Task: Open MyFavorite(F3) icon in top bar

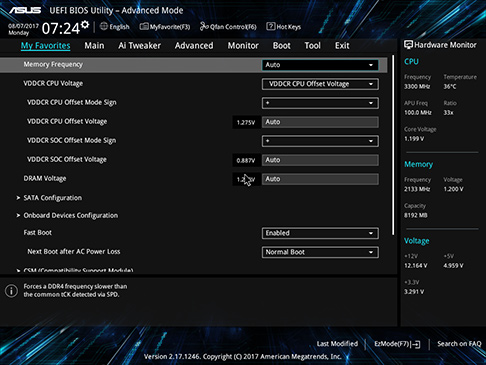Action: 144,26
